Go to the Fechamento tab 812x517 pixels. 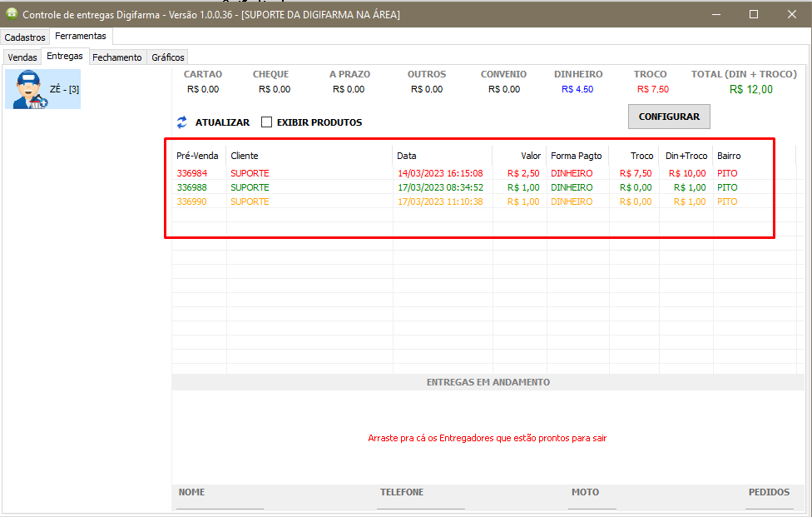coord(117,57)
